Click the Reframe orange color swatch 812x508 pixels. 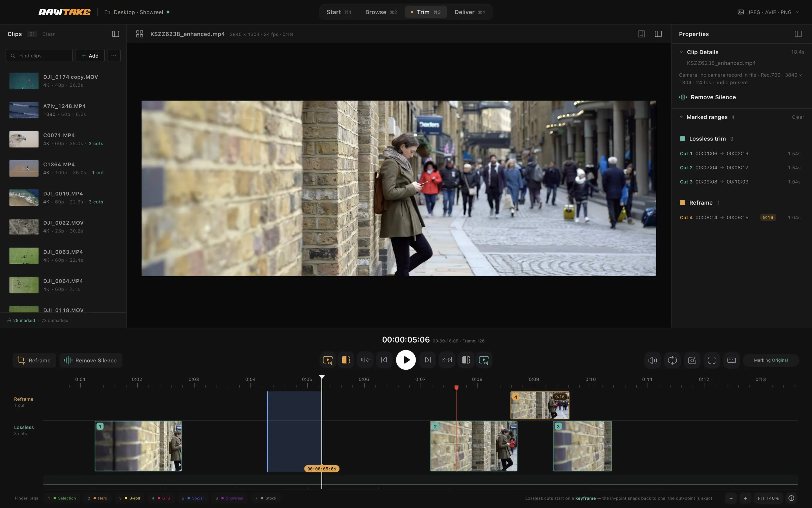click(x=683, y=203)
